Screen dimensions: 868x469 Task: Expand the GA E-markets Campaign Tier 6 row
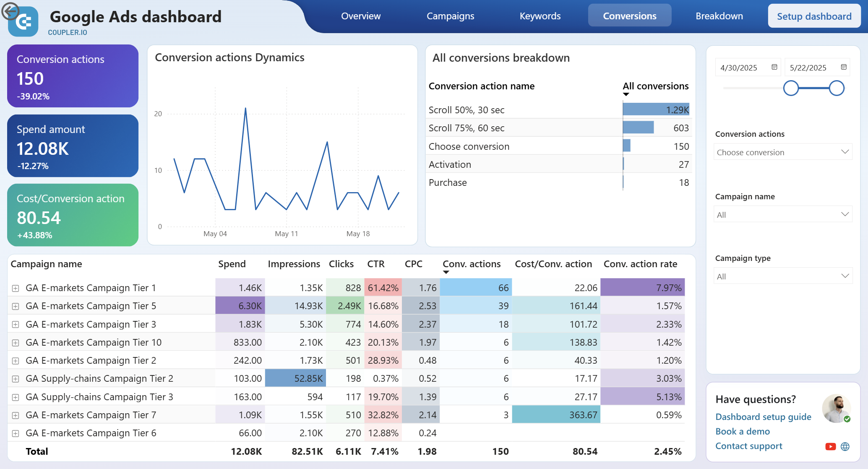[x=16, y=433]
